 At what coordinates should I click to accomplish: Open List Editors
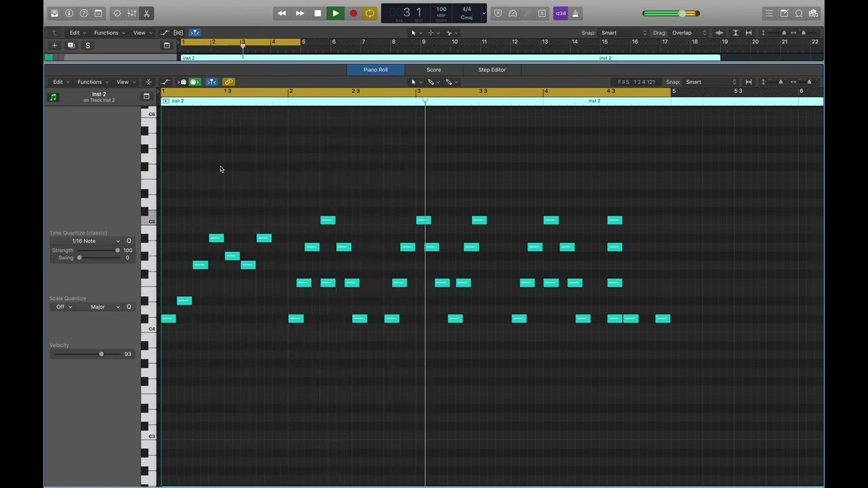(x=769, y=14)
